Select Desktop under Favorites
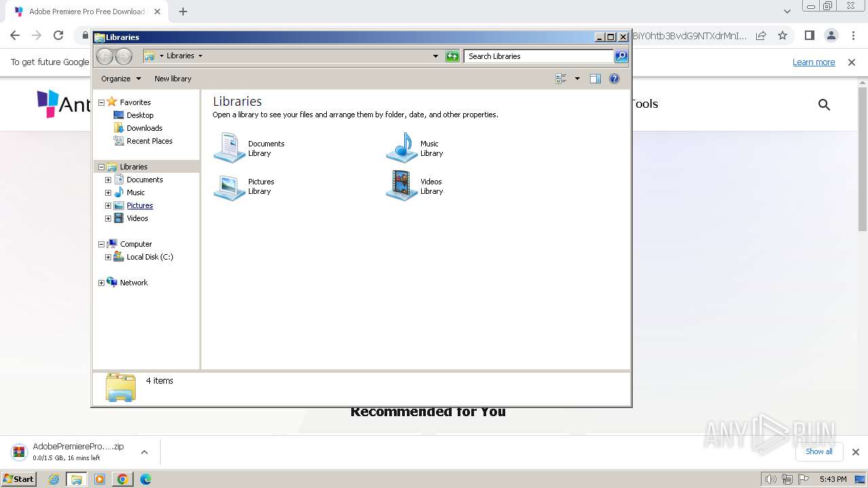 [140, 115]
